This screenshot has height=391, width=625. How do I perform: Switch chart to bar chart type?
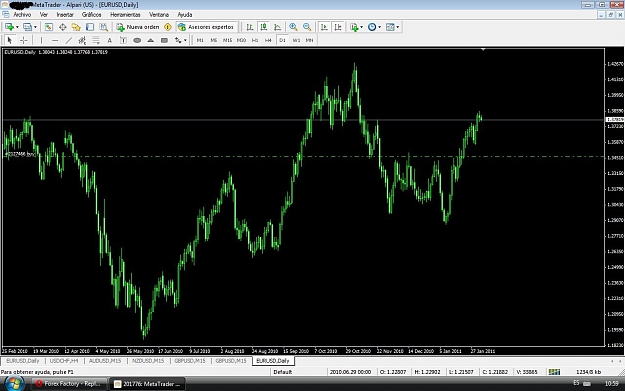[250, 27]
